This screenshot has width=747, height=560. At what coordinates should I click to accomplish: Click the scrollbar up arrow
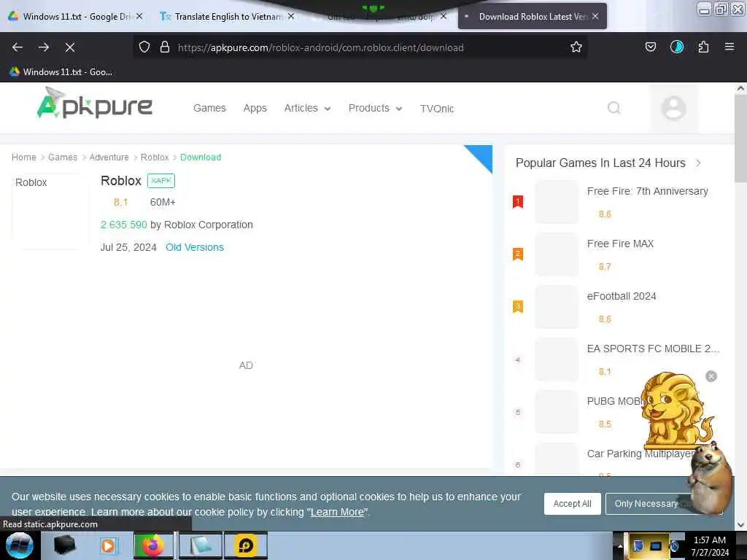pyautogui.click(x=740, y=88)
